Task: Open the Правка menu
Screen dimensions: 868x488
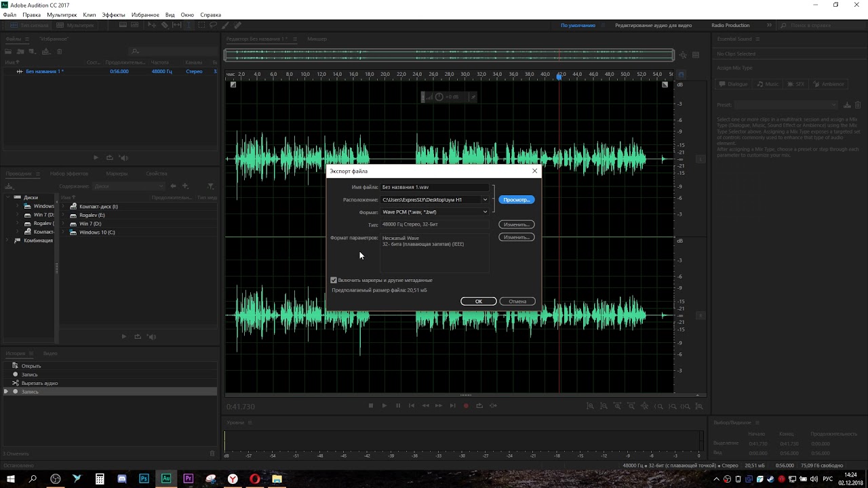Action: point(31,14)
